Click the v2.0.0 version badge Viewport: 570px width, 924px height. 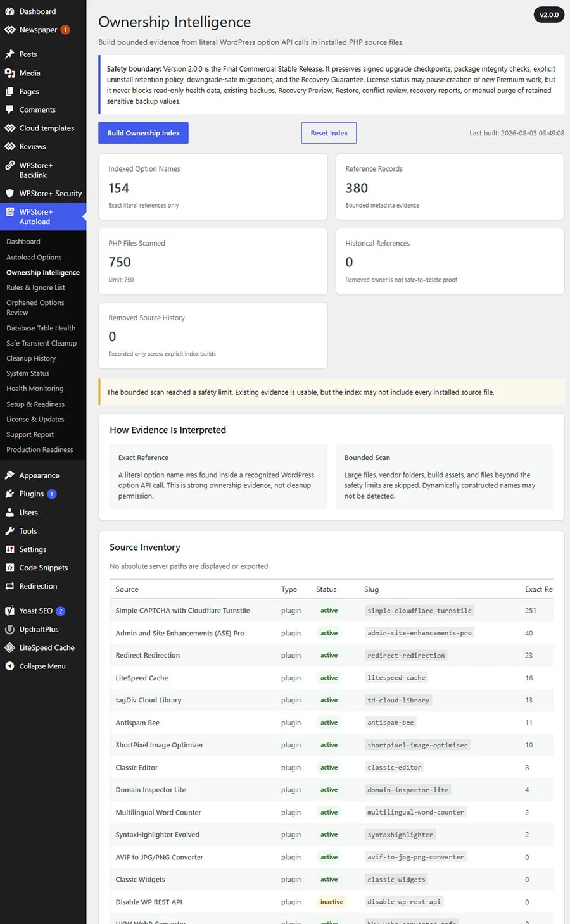549,15
